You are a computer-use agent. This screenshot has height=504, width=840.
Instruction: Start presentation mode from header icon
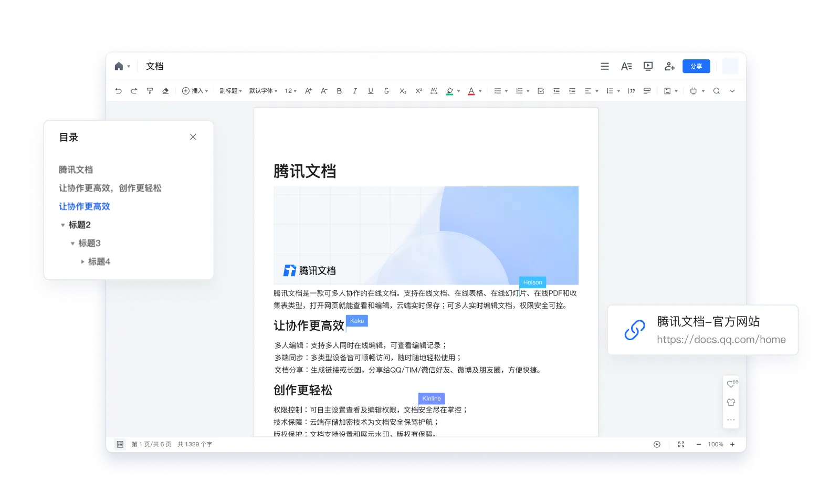(x=648, y=66)
